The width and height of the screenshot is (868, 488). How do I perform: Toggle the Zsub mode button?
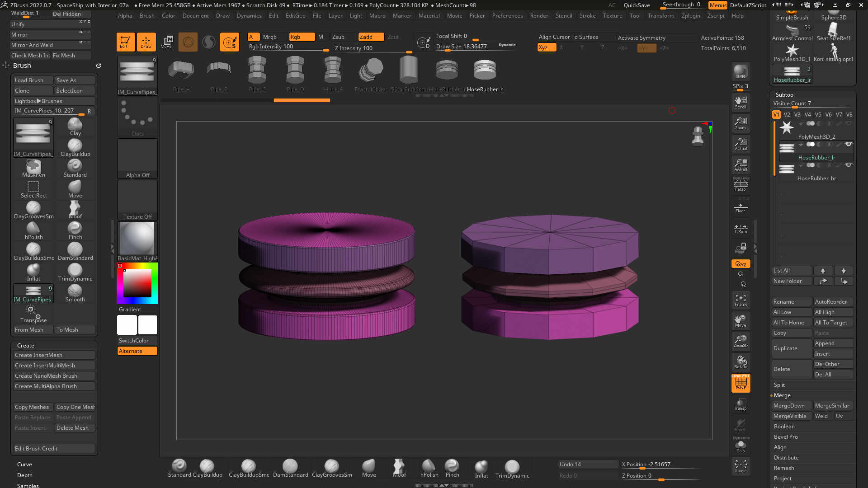pos(338,37)
